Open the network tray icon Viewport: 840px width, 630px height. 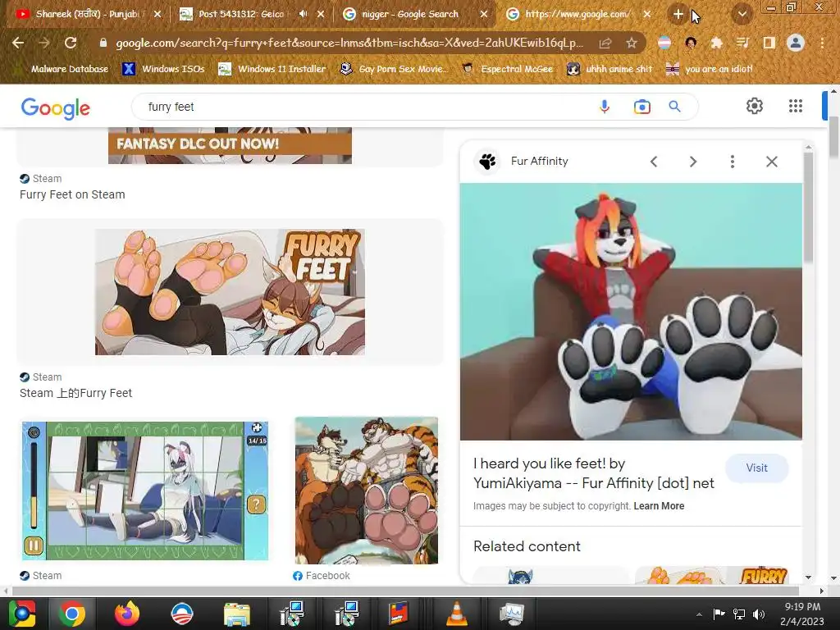point(739,614)
